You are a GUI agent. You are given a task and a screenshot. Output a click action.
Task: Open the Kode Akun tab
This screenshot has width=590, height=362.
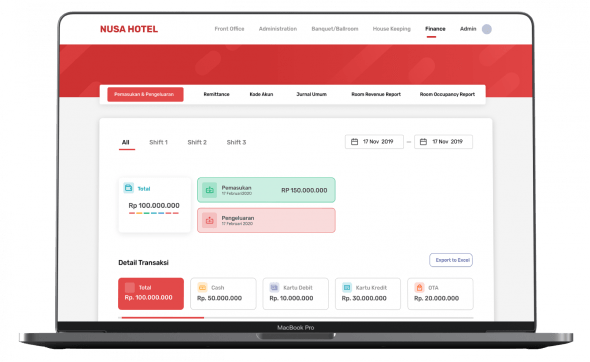[261, 94]
